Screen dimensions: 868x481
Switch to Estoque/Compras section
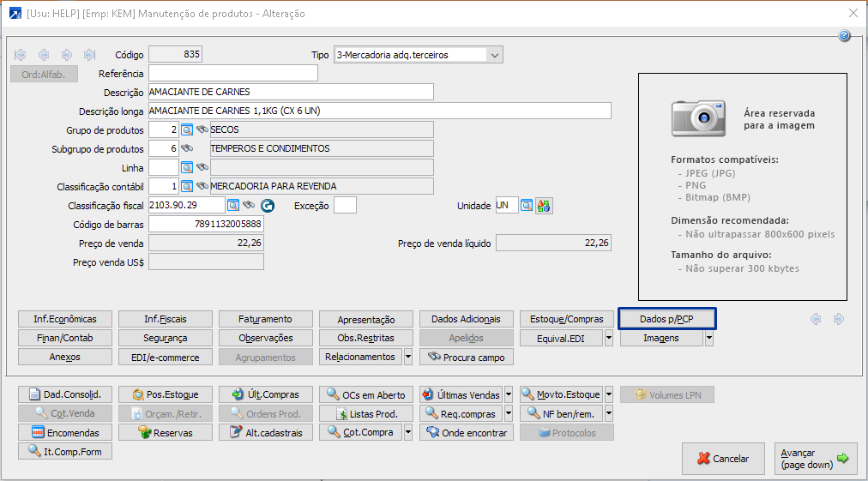pos(567,319)
